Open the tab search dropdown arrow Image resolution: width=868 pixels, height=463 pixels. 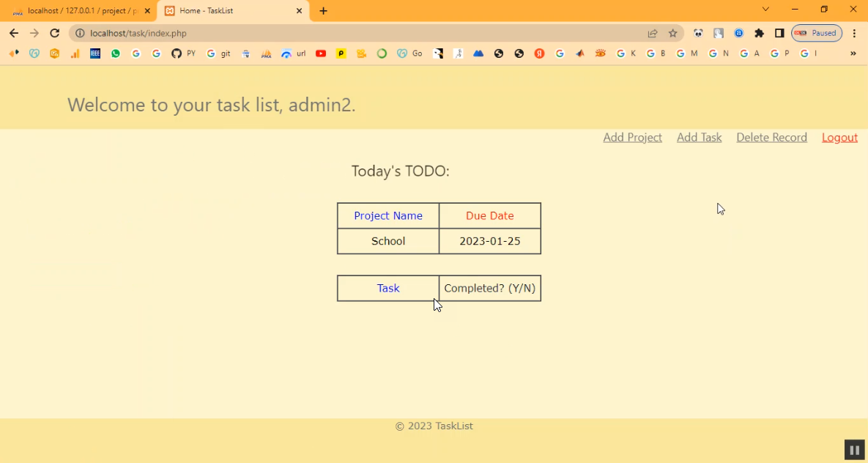[x=766, y=10]
